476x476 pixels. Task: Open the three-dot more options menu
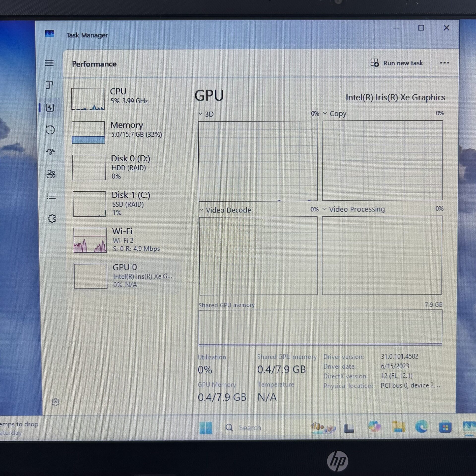444,63
